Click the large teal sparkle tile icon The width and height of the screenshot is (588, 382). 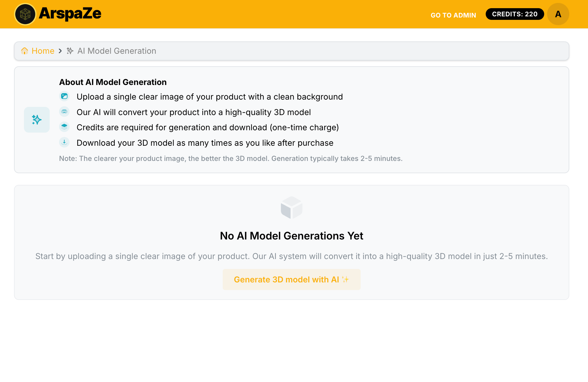(37, 120)
